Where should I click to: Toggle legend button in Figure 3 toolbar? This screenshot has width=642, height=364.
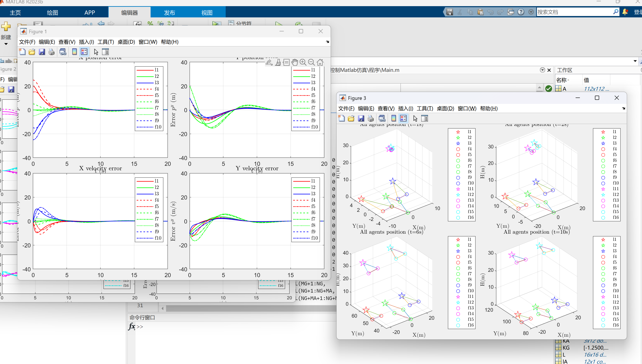pos(403,118)
